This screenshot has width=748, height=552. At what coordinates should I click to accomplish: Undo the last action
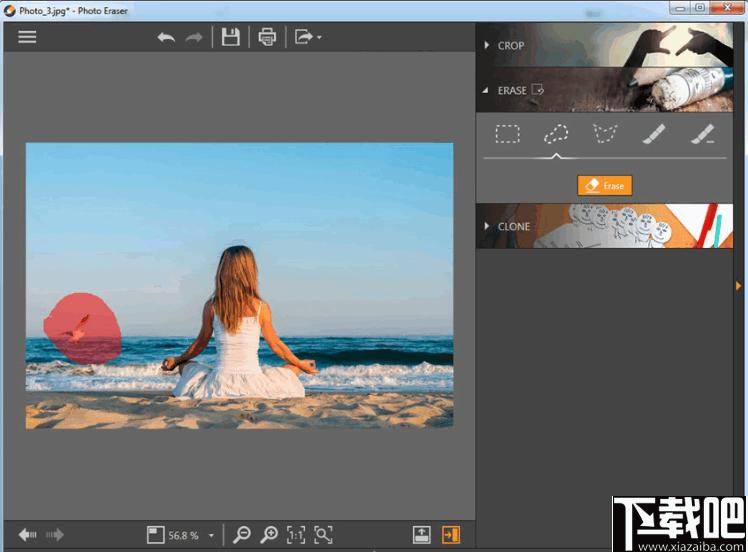click(x=166, y=37)
